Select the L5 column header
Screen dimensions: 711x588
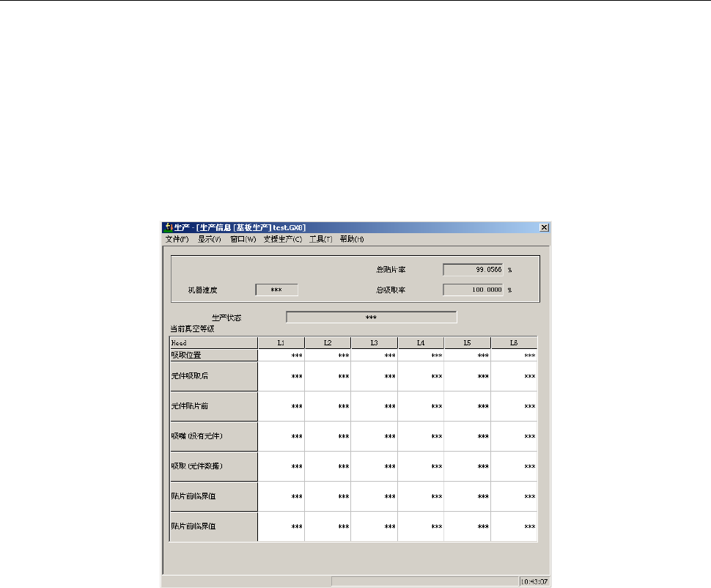[x=468, y=342]
